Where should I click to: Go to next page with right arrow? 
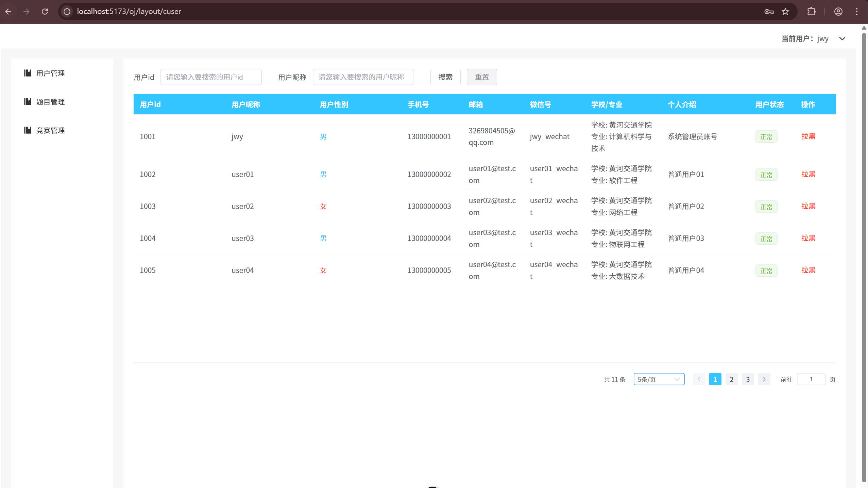click(764, 379)
